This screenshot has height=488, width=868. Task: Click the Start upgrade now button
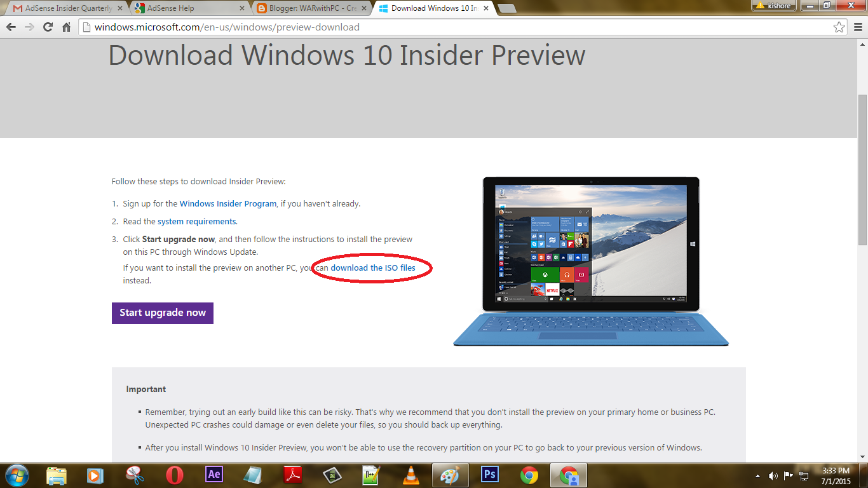point(163,313)
